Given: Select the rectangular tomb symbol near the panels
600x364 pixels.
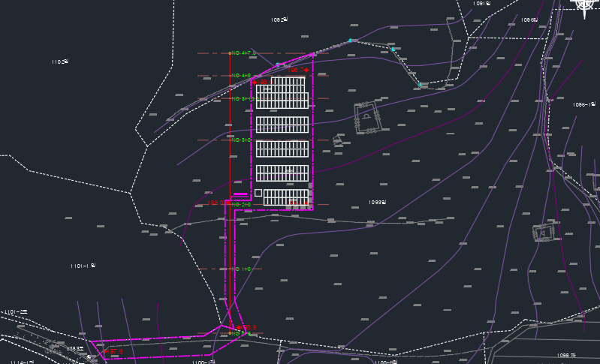Looking at the screenshot, I should pos(366,118).
